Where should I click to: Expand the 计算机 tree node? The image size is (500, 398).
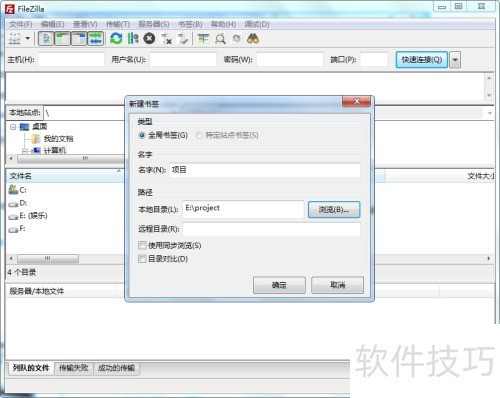pos(24,151)
